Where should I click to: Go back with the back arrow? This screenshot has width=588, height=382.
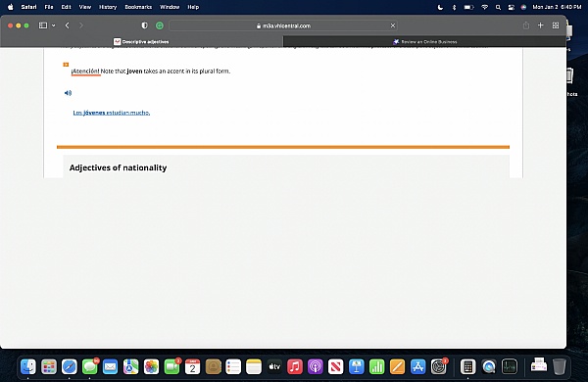pyautogui.click(x=67, y=25)
